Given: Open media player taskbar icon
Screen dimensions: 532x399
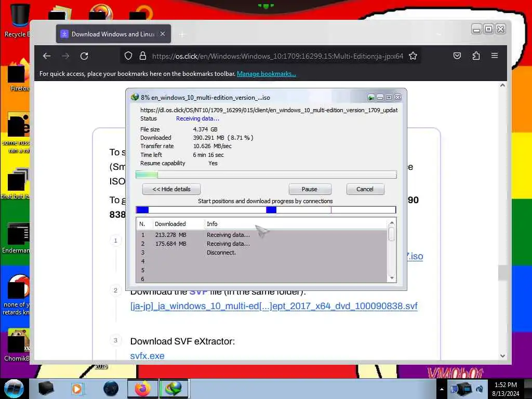Looking at the screenshot, I should [x=77, y=389].
